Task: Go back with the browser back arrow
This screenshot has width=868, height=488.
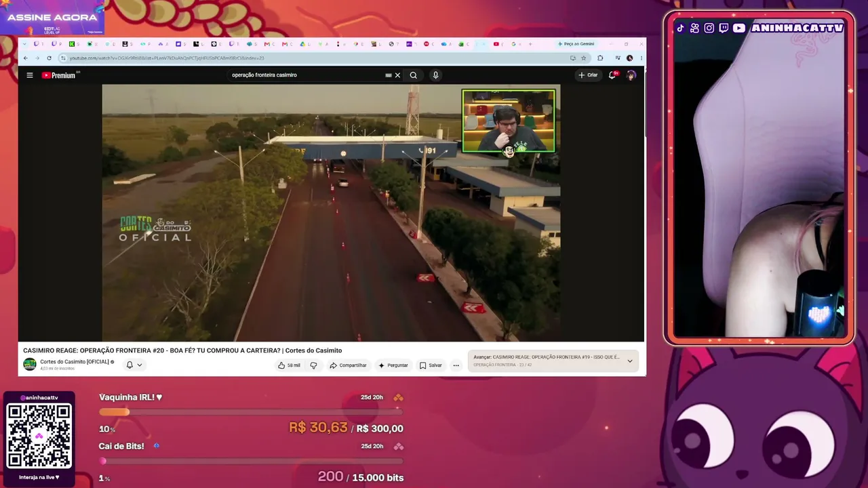Action: pos(26,58)
